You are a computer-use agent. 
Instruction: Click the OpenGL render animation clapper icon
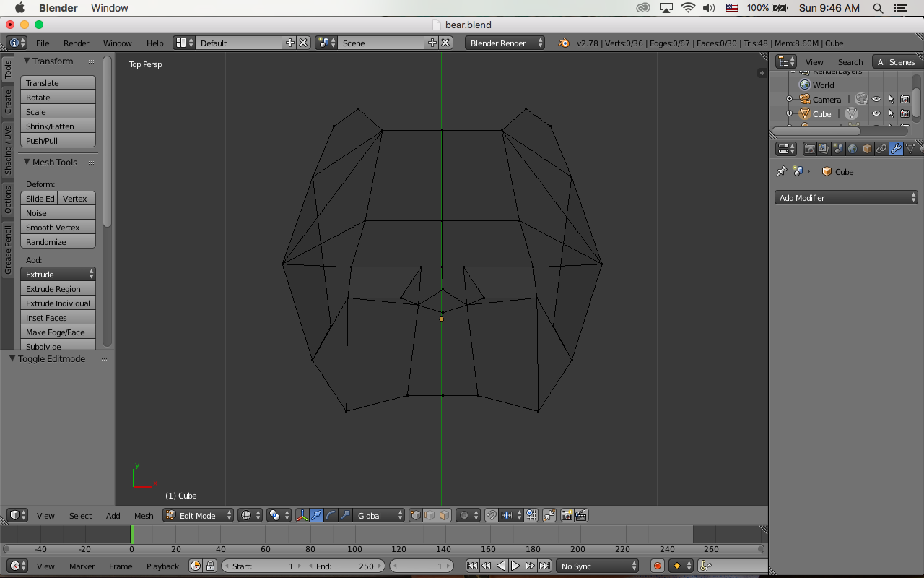tap(581, 515)
